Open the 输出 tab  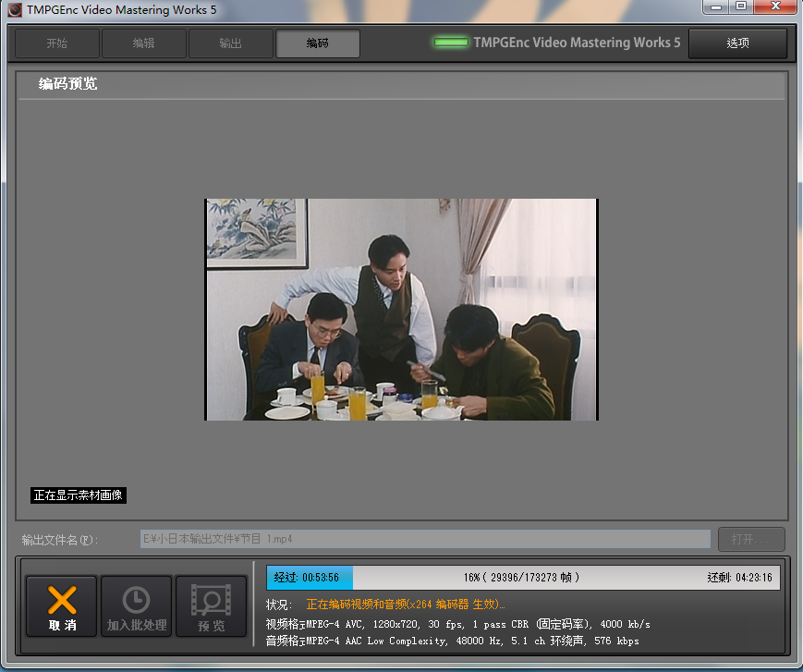pyautogui.click(x=230, y=43)
